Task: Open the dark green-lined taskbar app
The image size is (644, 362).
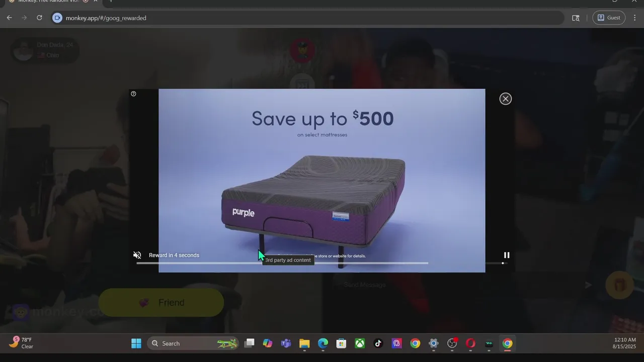Action: (489, 343)
